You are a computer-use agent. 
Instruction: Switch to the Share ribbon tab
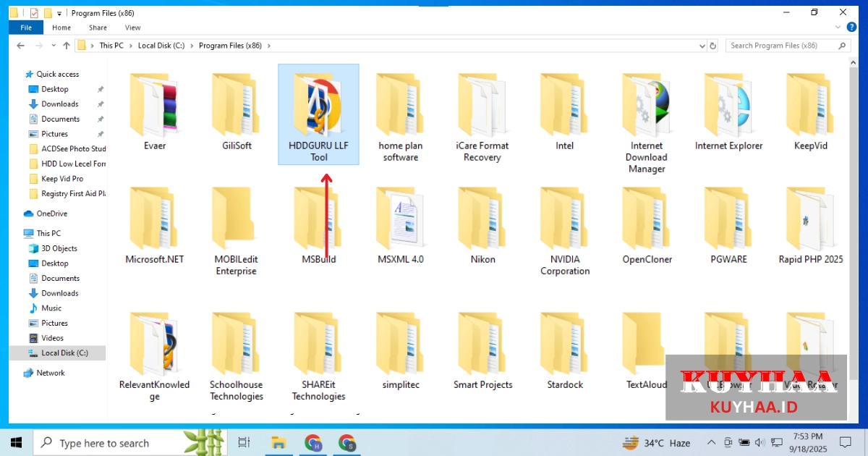coord(98,28)
